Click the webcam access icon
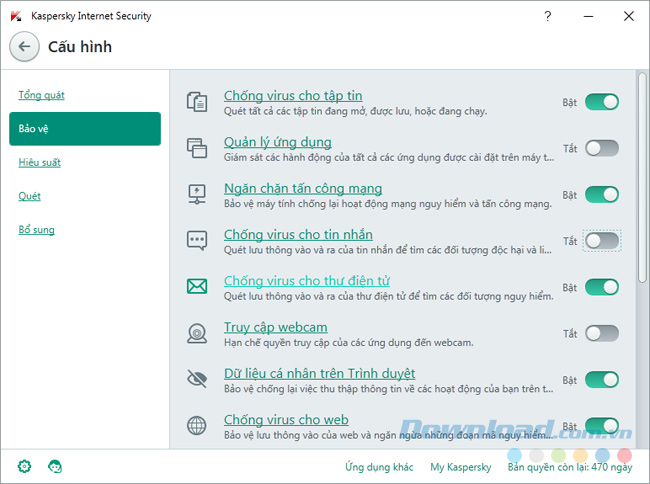650x484 pixels. (x=196, y=333)
